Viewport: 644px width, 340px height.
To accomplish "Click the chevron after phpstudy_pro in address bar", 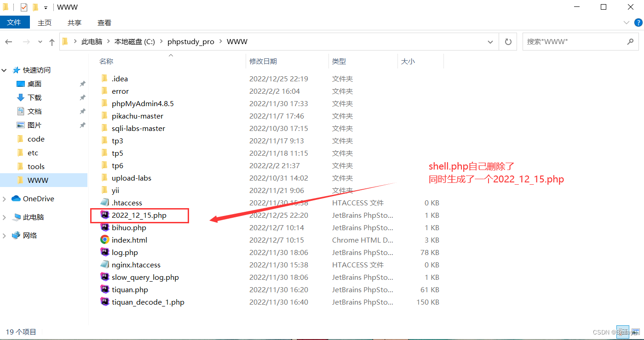I will [x=220, y=42].
